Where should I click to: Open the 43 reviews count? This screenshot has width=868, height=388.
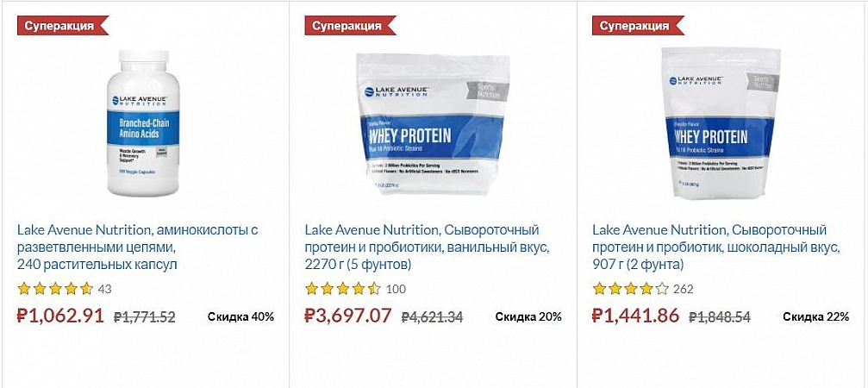105,290
